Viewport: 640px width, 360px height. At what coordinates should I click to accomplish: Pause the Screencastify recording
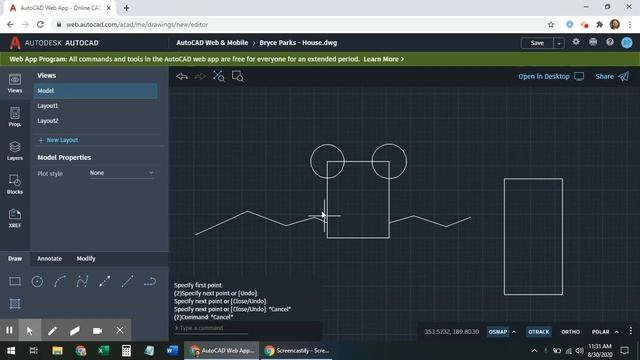click(x=9, y=330)
